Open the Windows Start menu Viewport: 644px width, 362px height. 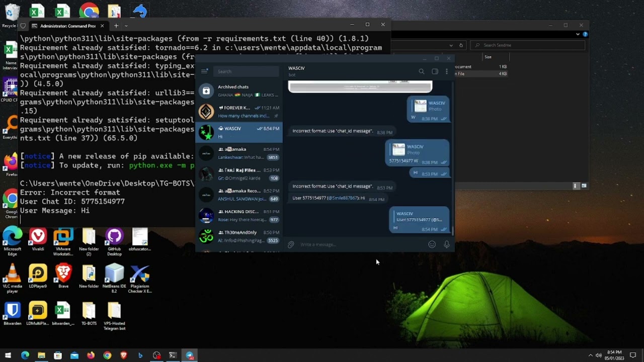pyautogui.click(x=8, y=355)
